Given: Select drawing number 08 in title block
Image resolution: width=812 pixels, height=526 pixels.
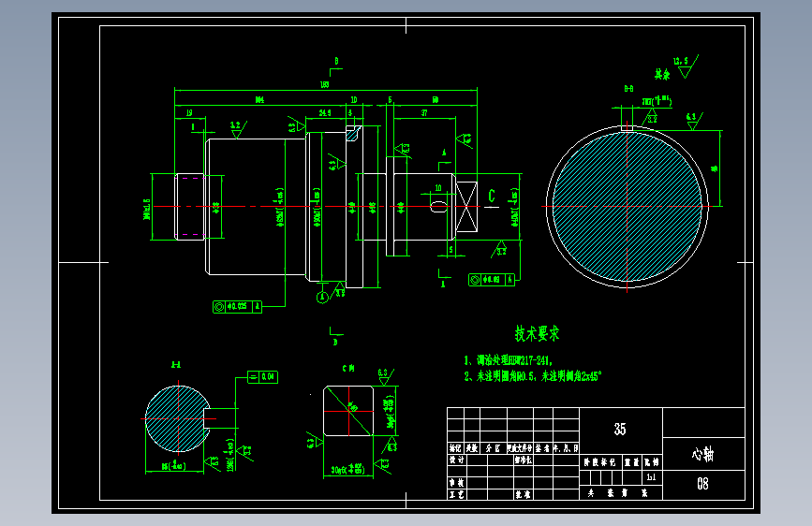Looking at the screenshot, I should [702, 484].
